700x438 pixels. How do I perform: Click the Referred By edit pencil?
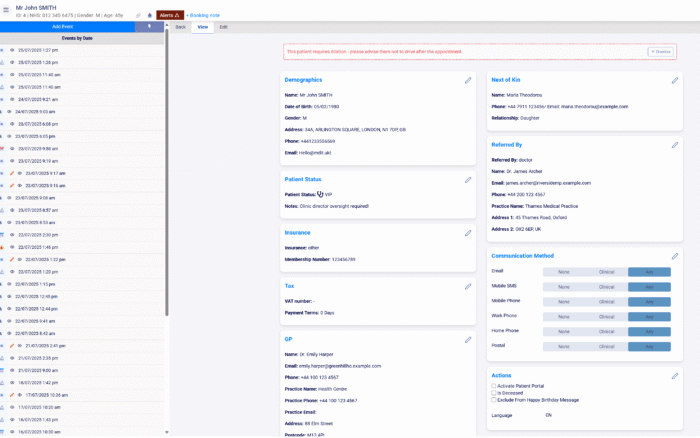tap(675, 145)
